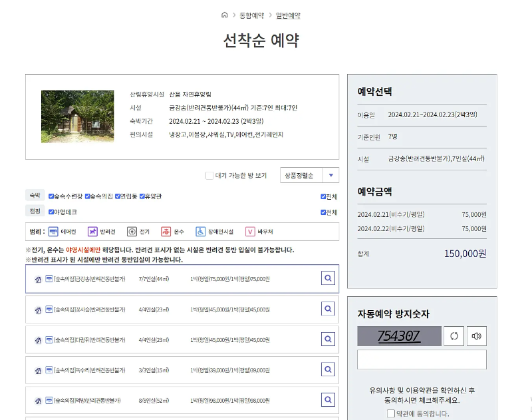This screenshot has width=532, height=420.
Task: Refresh the CAPTCHA number
Action: (x=454, y=336)
